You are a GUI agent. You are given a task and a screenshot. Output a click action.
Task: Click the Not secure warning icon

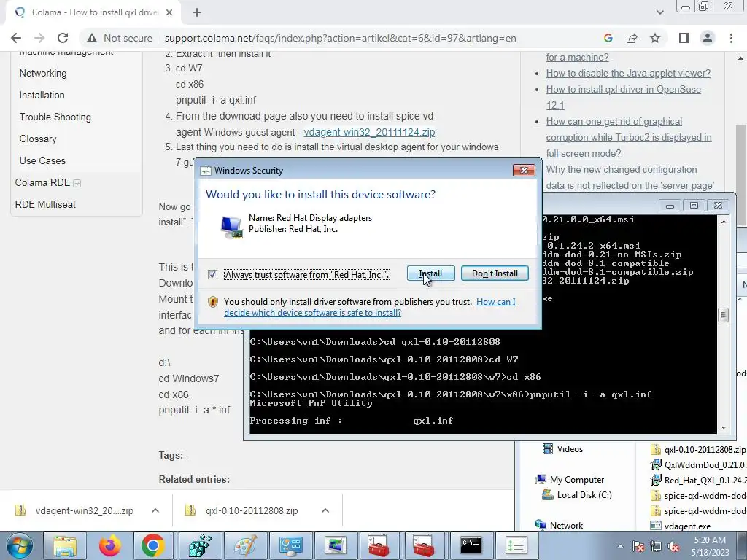click(92, 38)
